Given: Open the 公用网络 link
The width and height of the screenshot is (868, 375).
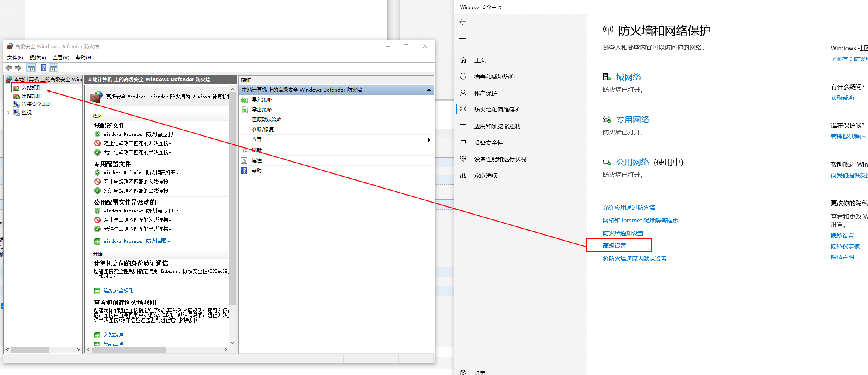Looking at the screenshot, I should (x=633, y=162).
